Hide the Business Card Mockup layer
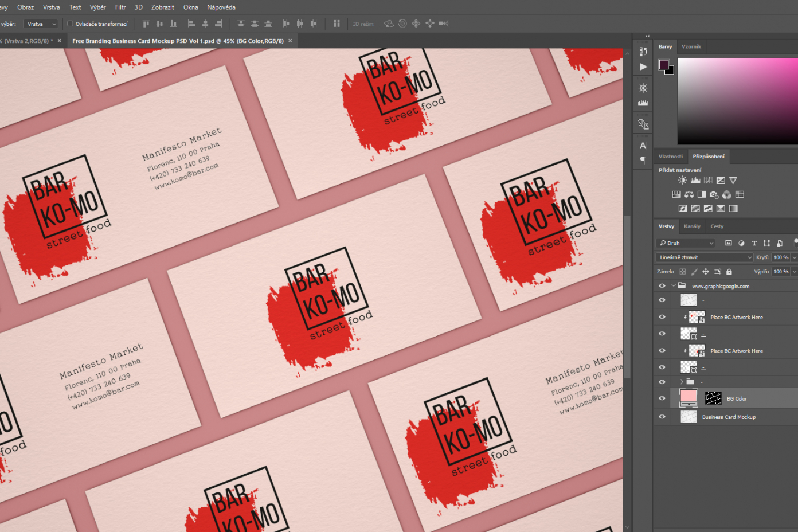 (662, 417)
